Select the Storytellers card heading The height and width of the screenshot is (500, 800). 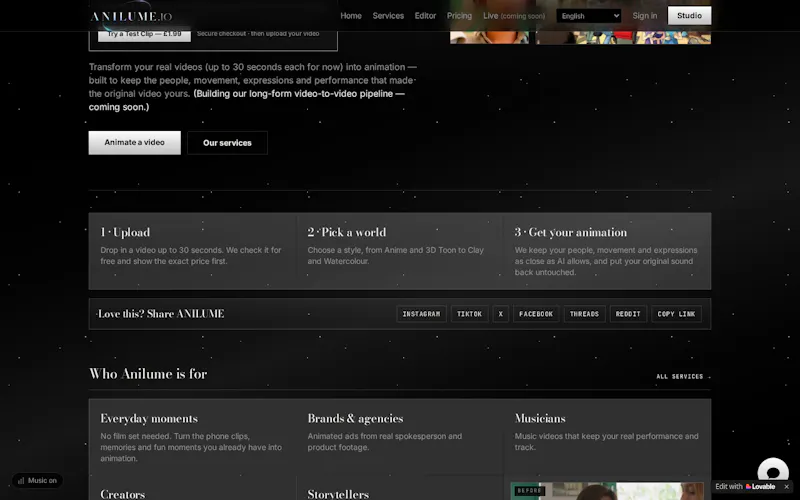point(338,494)
